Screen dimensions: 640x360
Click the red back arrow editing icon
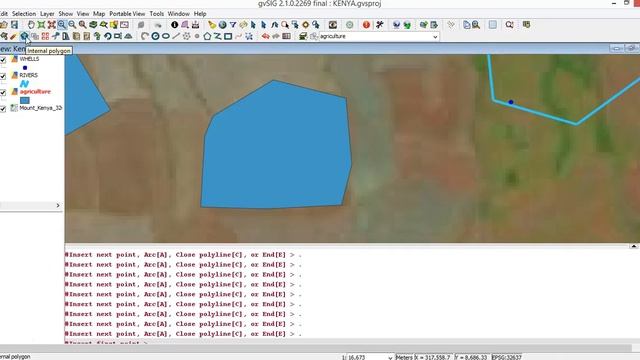pyautogui.click(x=266, y=36)
